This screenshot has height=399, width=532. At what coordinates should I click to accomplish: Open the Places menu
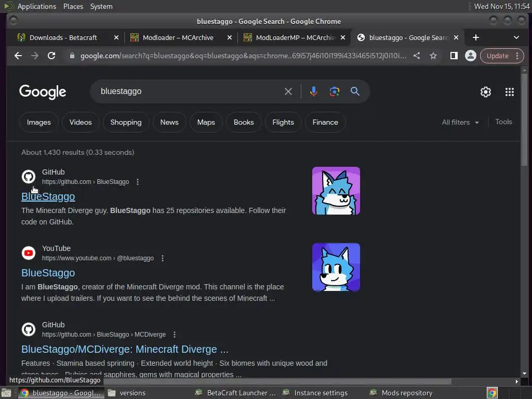point(73,6)
